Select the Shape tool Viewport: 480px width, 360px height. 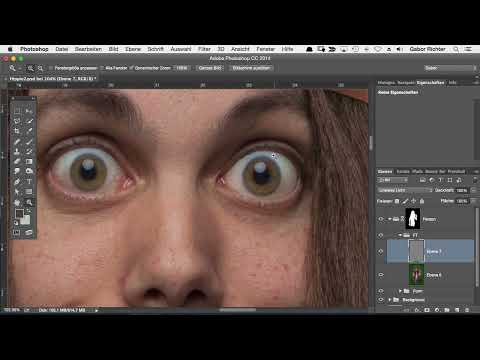(29, 192)
